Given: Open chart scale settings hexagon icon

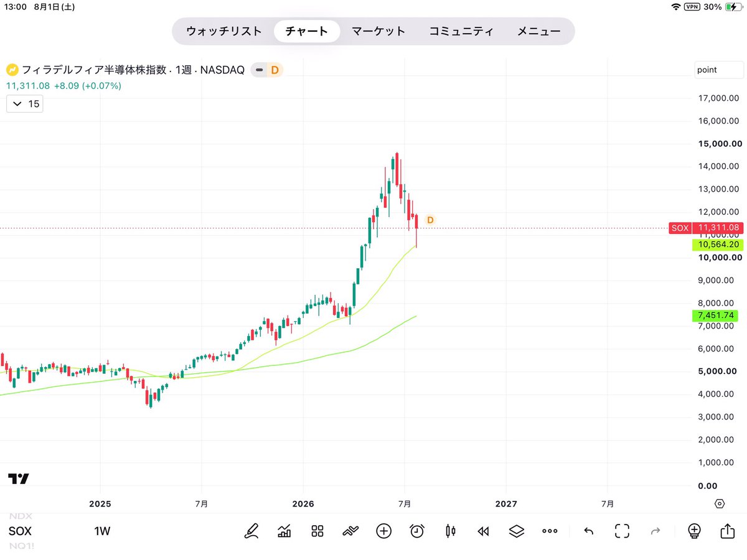Looking at the screenshot, I should 720,503.
